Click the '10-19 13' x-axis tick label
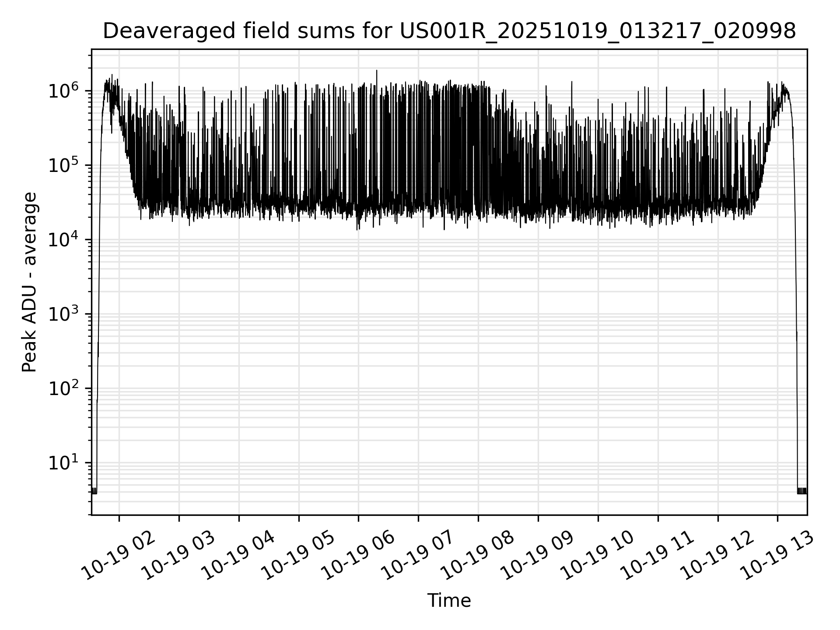 [x=777, y=555]
